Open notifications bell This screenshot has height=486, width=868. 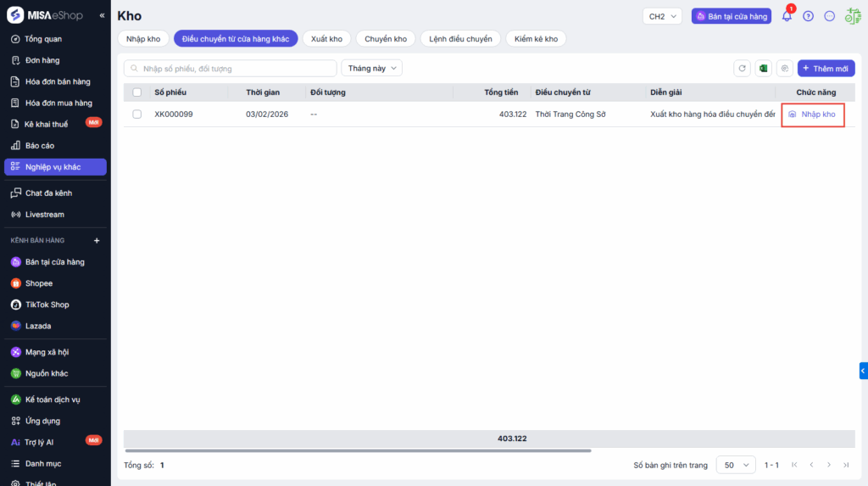coord(787,16)
